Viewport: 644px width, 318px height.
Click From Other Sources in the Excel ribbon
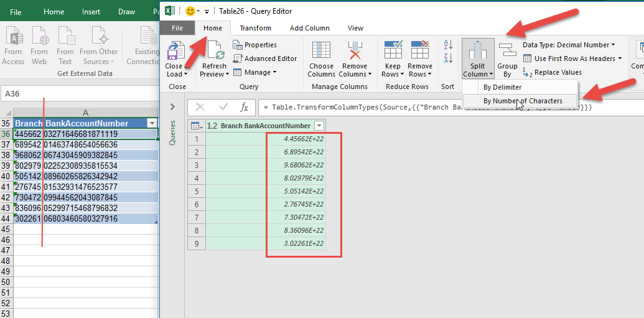tap(98, 46)
